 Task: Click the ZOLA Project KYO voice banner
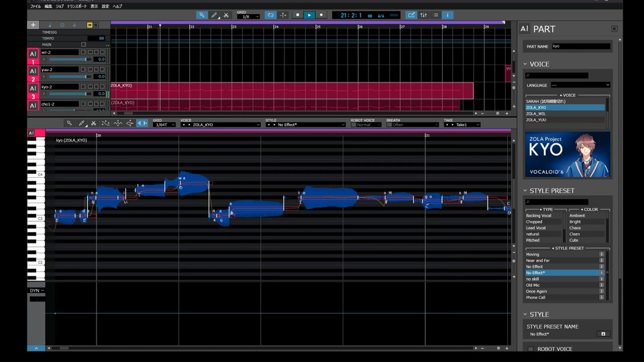568,154
